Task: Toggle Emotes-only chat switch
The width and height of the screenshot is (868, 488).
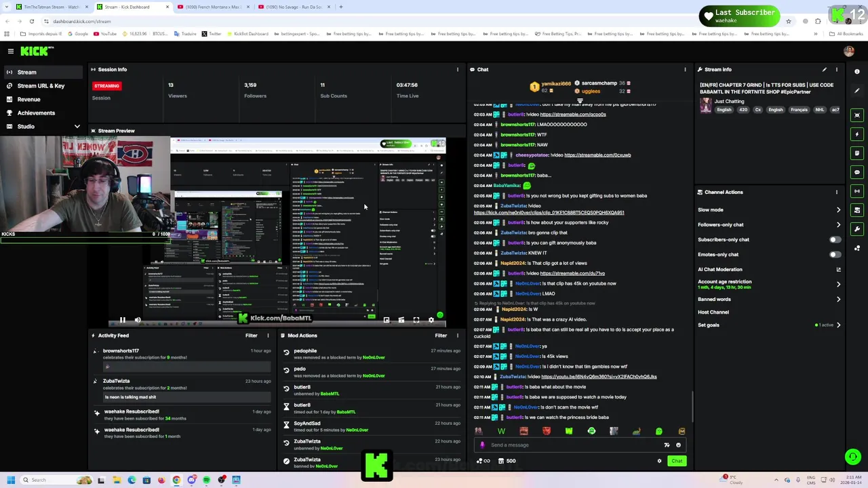Action: tap(835, 255)
